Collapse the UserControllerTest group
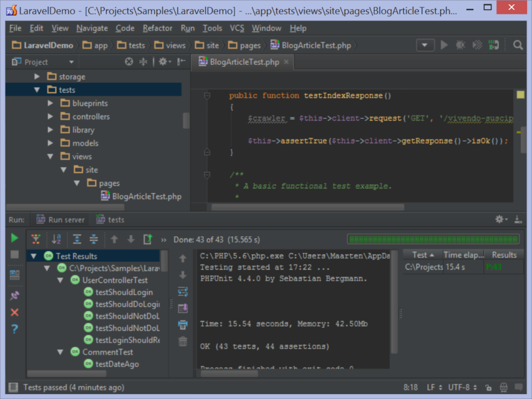The height and width of the screenshot is (399, 532). [x=60, y=281]
